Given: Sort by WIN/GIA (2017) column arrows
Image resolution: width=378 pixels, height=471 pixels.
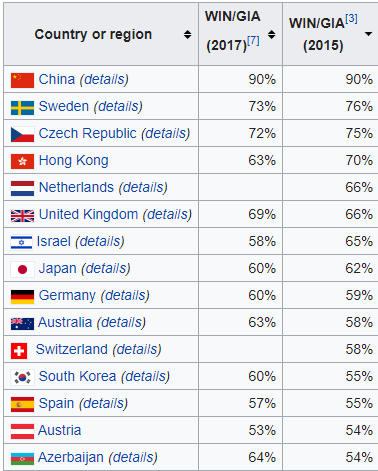Looking at the screenshot, I should pyautogui.click(x=272, y=34).
